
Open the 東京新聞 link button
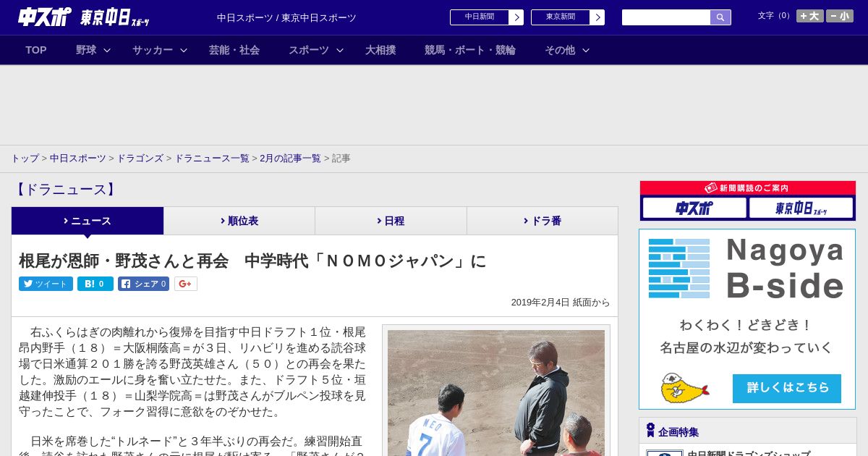pyautogui.click(x=561, y=17)
